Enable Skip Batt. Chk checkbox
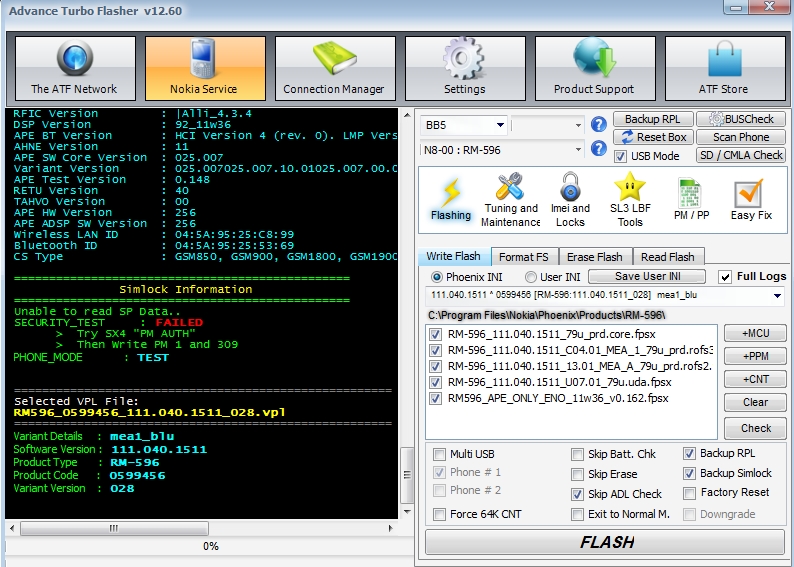This screenshot has height=567, width=794. point(577,454)
